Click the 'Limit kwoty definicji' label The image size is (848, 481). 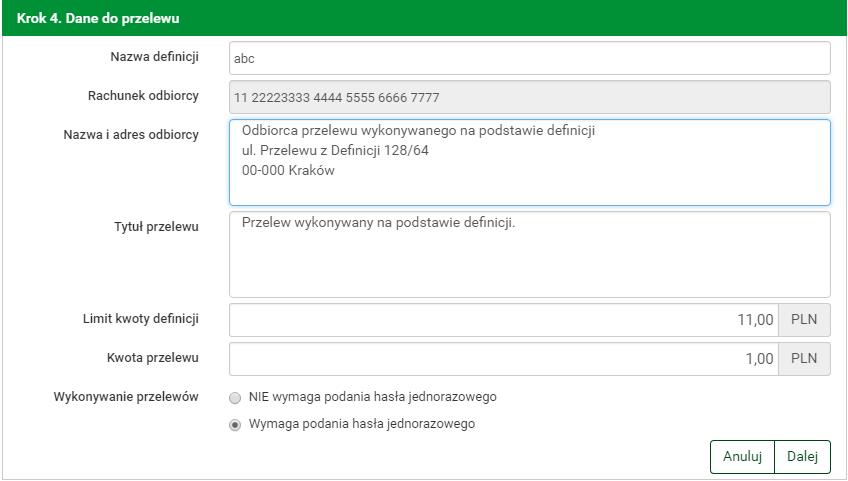coord(141,319)
